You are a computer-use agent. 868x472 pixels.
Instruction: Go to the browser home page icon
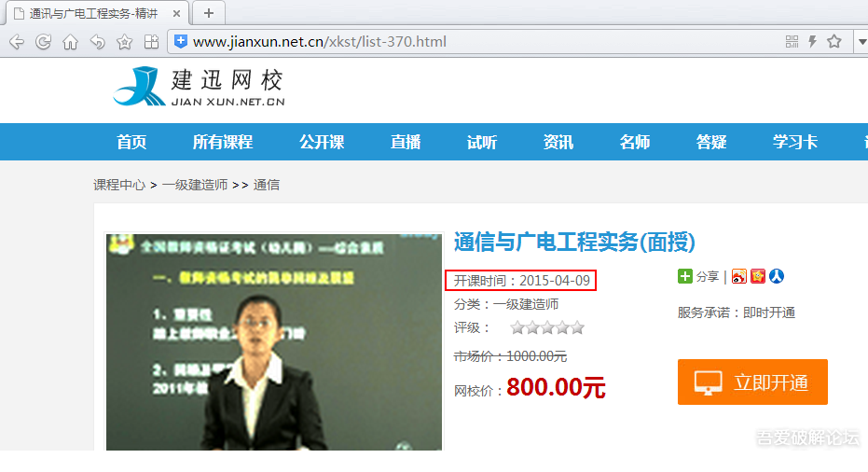click(x=70, y=42)
